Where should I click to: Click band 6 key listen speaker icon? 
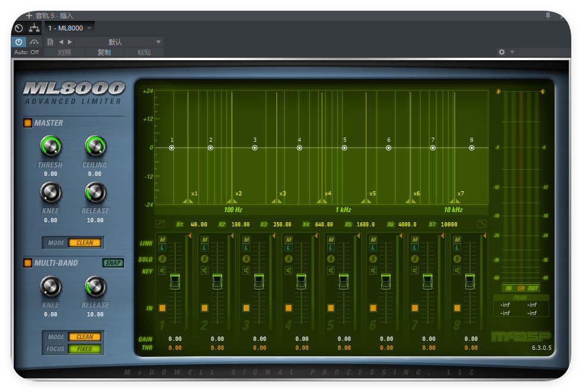[x=374, y=270]
